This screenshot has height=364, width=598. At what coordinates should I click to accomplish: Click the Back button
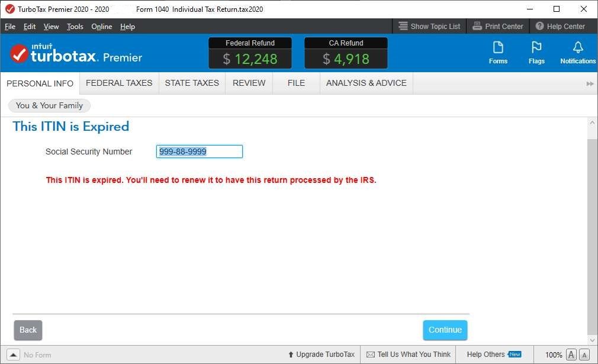coord(28,330)
